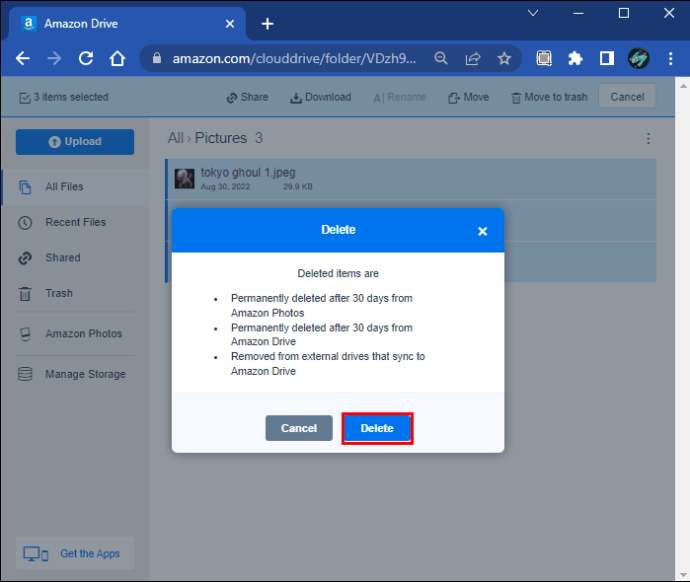Go forward in the browser
690x582 pixels.
click(x=54, y=58)
